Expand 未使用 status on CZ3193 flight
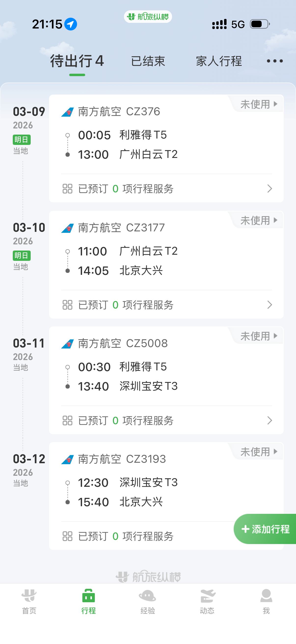 tap(258, 452)
